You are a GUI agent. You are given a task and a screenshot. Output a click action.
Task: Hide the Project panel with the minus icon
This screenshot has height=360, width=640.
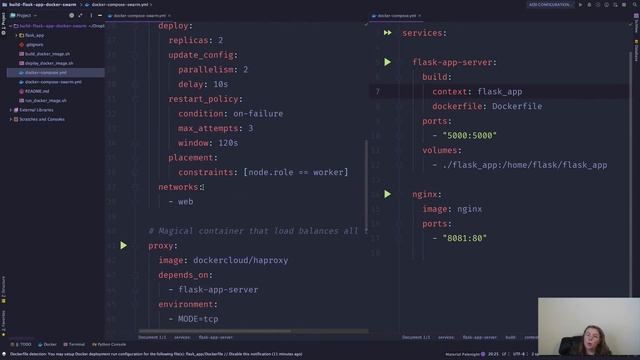point(100,16)
